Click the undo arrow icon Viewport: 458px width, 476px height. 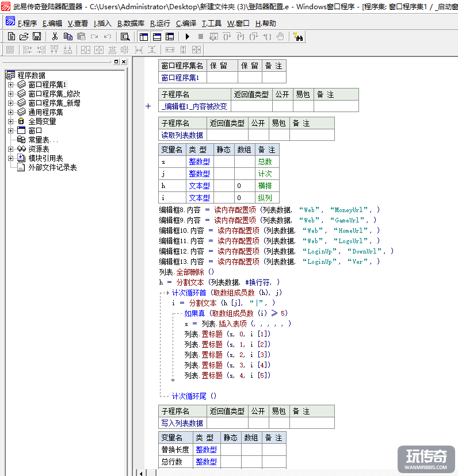click(108, 37)
